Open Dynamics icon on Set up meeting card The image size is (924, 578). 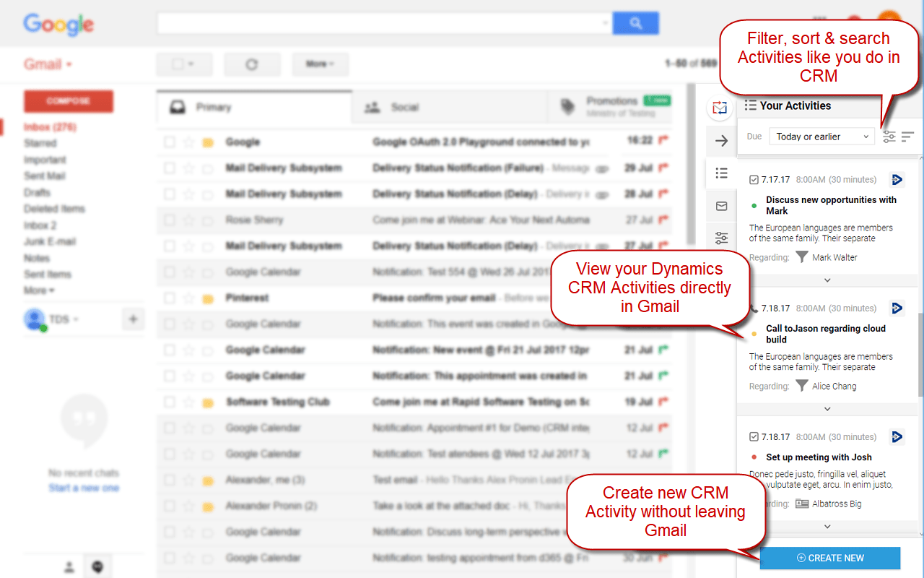(897, 436)
